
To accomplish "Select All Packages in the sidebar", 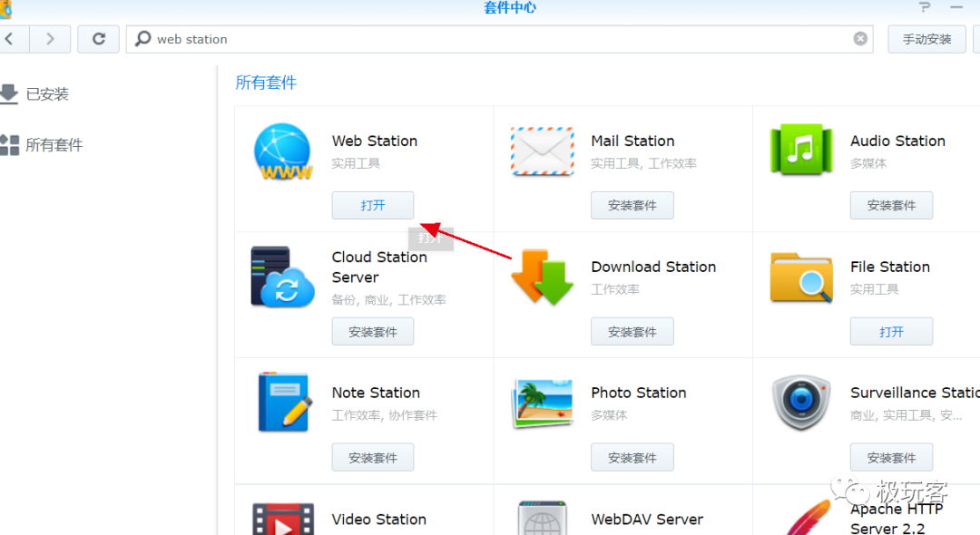I will 42,145.
